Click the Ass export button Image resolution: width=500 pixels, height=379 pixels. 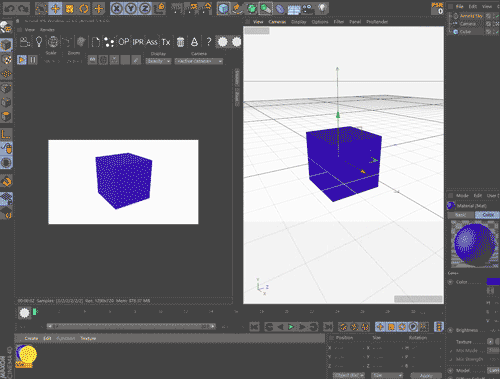(152, 42)
